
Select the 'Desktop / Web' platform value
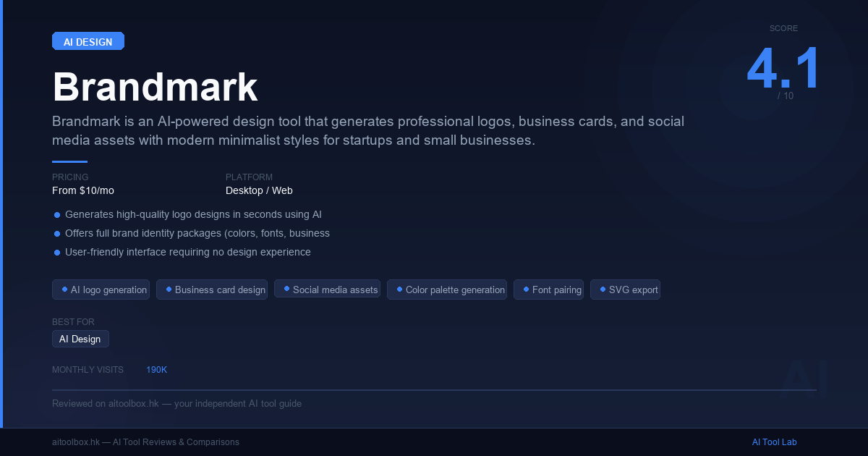pyautogui.click(x=259, y=191)
